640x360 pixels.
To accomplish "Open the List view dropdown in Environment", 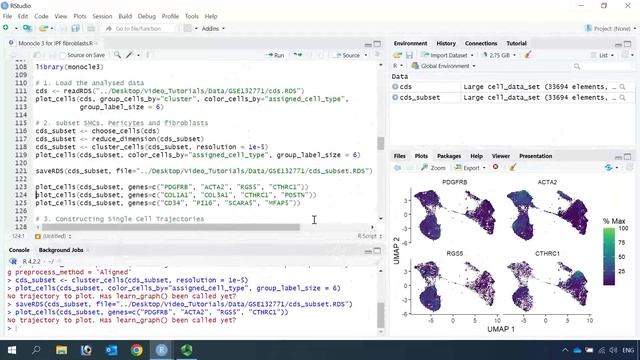I will click(602, 55).
